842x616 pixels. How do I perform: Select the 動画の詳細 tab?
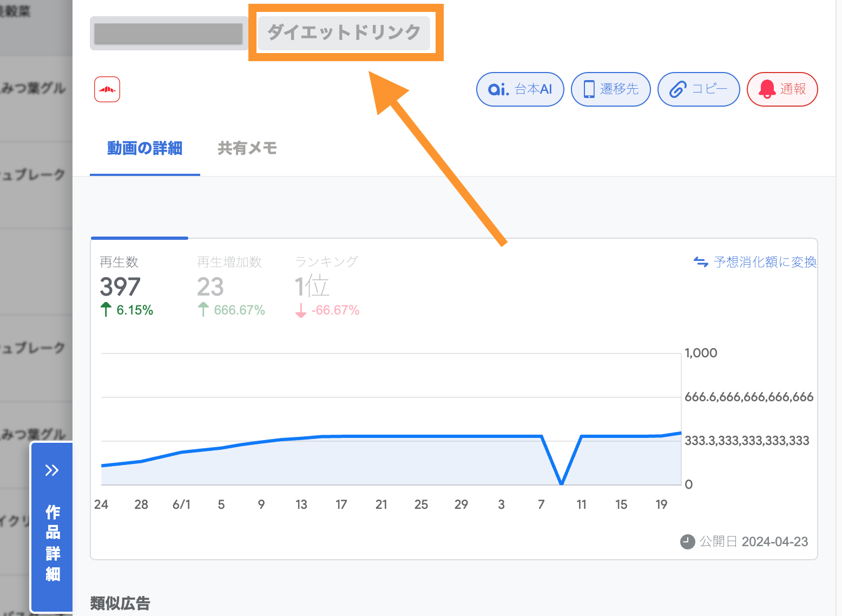coord(144,148)
